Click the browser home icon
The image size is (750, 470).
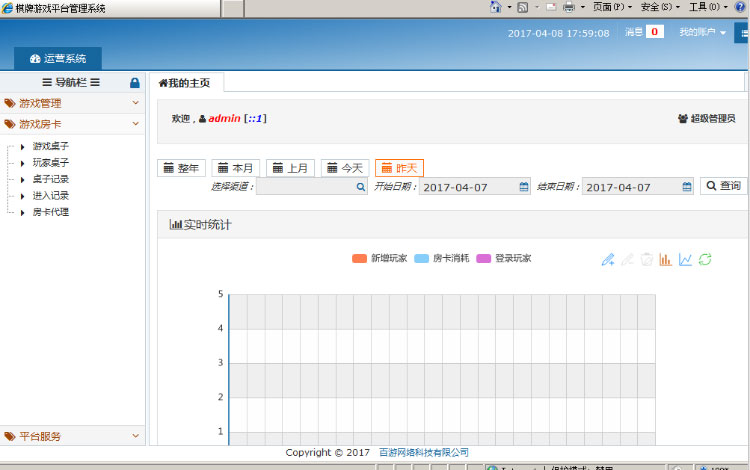click(495, 7)
